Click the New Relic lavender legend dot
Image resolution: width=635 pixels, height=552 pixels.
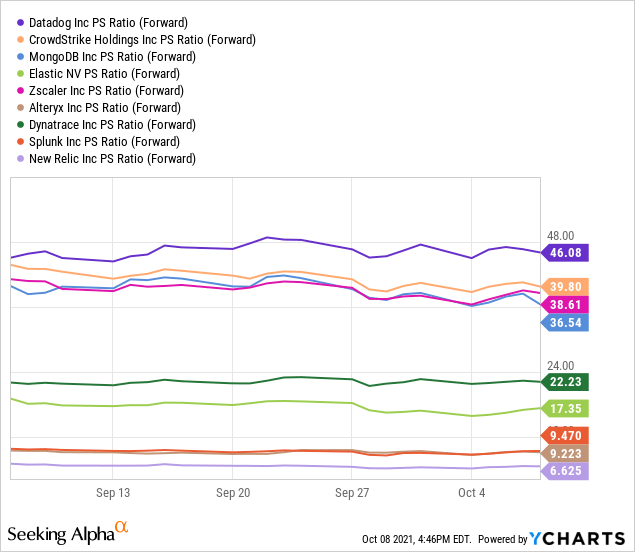pyautogui.click(x=18, y=158)
